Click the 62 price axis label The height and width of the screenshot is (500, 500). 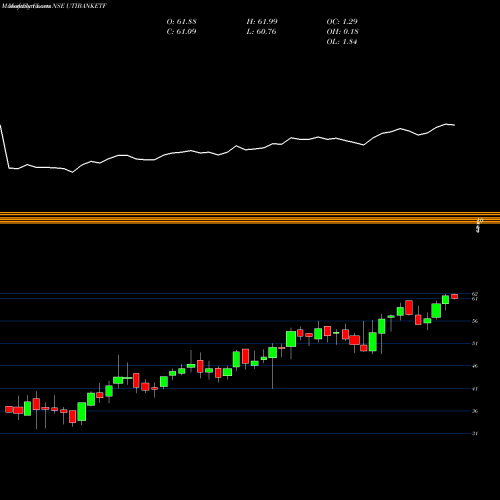475,294
